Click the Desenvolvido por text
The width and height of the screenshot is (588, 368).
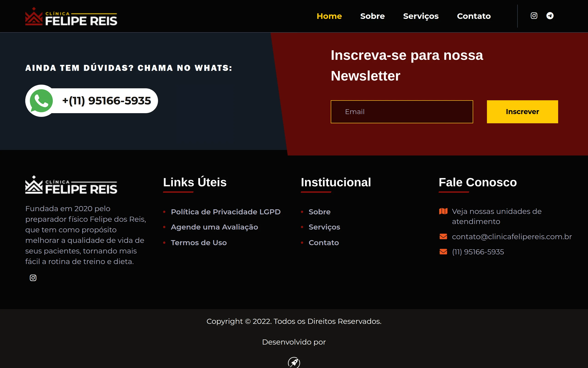point(294,342)
